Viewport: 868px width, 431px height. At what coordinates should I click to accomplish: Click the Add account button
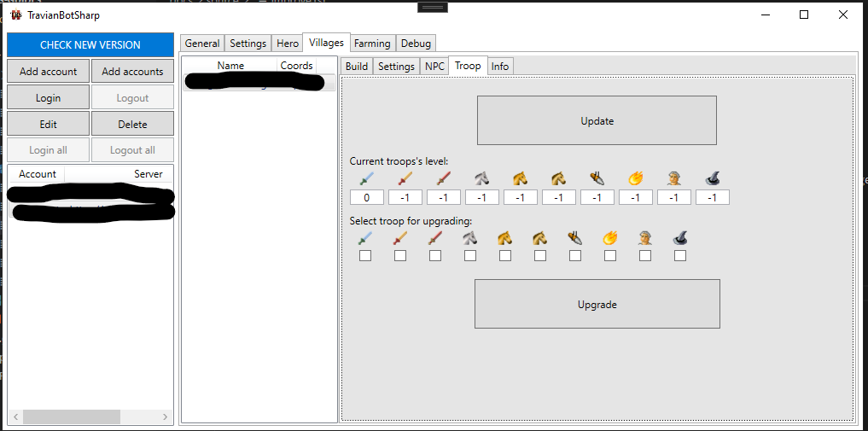point(48,72)
